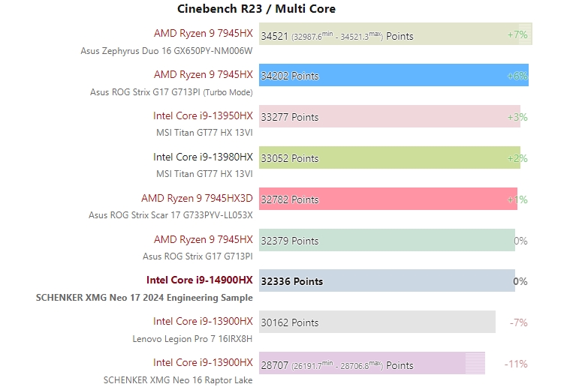Open Ryzen 9 7945HX link for Turbo Mode entry
Screen dimensions: 588x390
point(203,74)
